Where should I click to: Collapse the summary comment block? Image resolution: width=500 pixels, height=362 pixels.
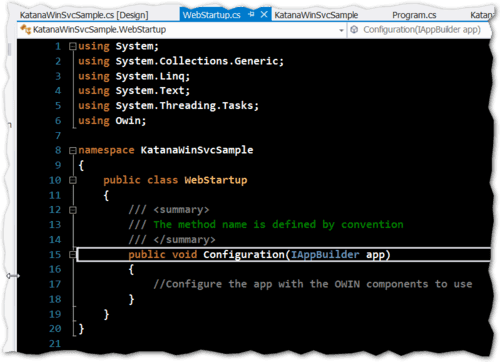click(73, 210)
